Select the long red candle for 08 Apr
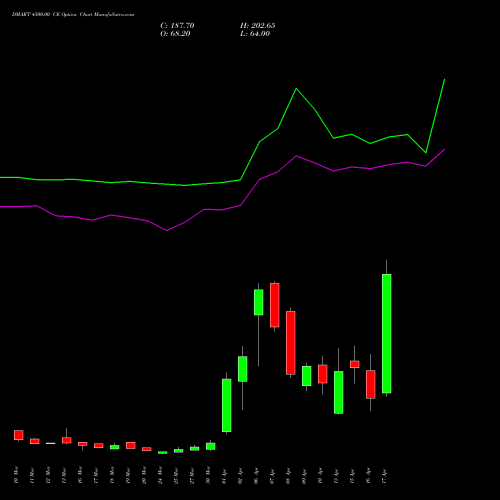The width and height of the screenshot is (500, 500). click(x=291, y=343)
